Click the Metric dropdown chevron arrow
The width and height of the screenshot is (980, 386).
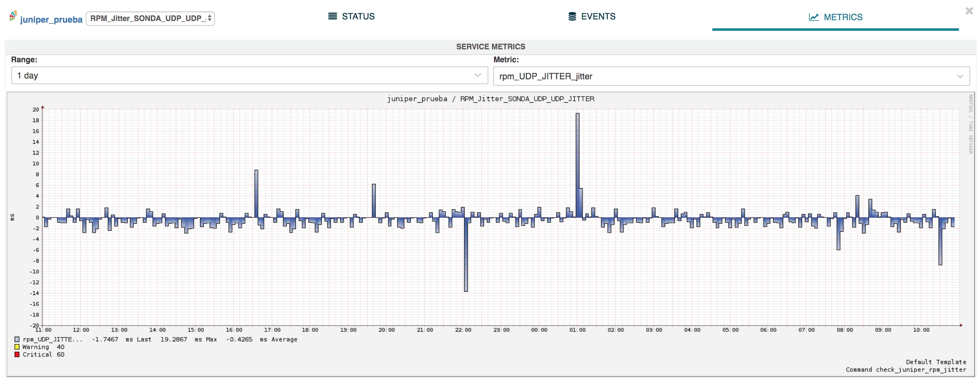pyautogui.click(x=960, y=76)
